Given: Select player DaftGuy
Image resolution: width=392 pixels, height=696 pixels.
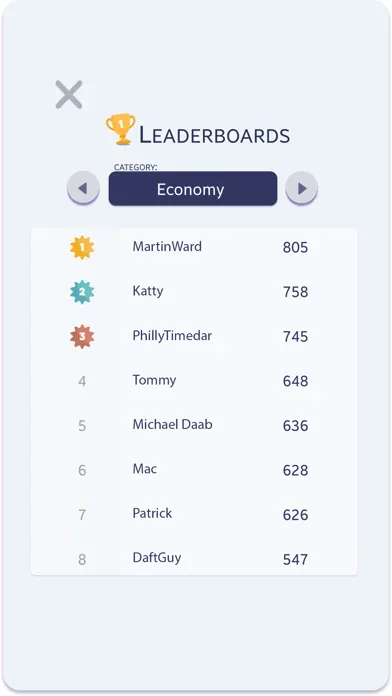Looking at the screenshot, I should 157,558.
